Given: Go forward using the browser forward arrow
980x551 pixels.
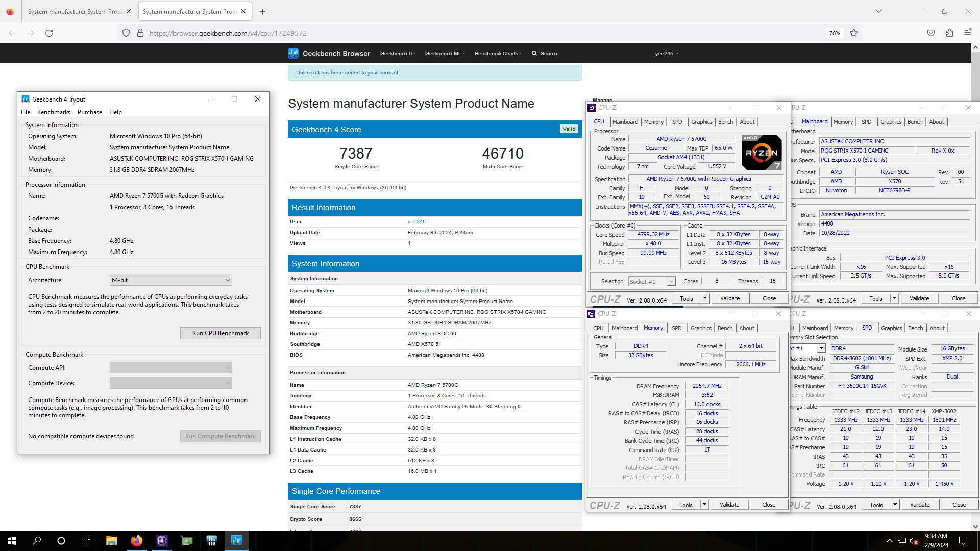Looking at the screenshot, I should tap(31, 33).
